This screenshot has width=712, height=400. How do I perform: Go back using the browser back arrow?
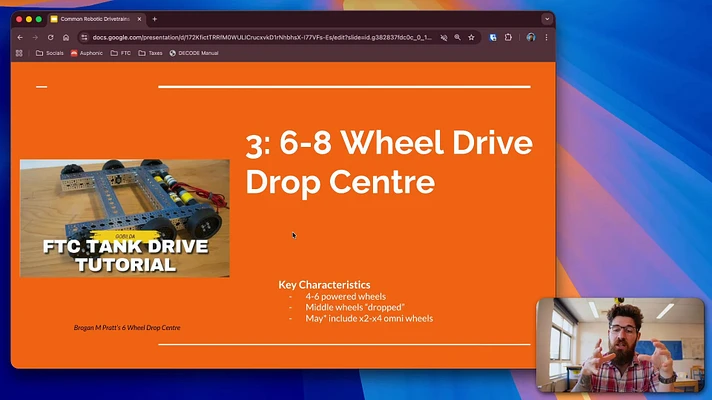tap(20, 38)
